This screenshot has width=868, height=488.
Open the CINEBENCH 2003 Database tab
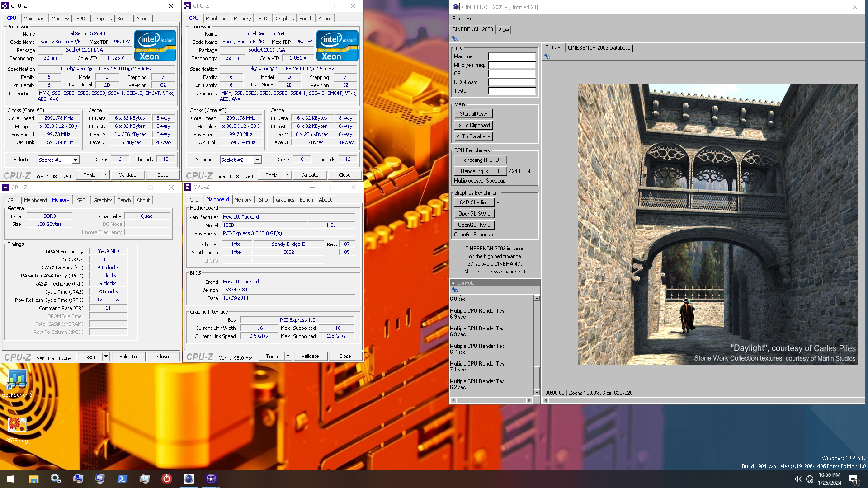599,48
